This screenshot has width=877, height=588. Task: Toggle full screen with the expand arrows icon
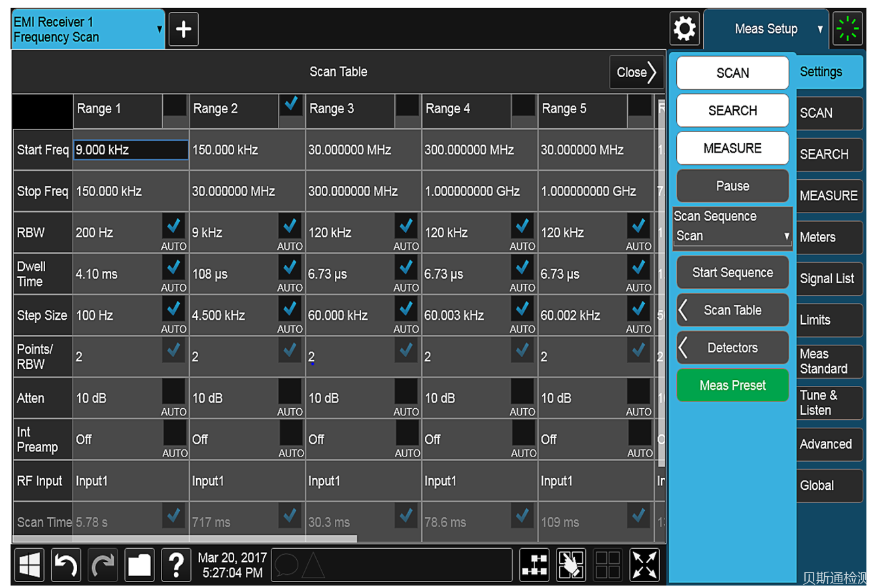pos(644,564)
